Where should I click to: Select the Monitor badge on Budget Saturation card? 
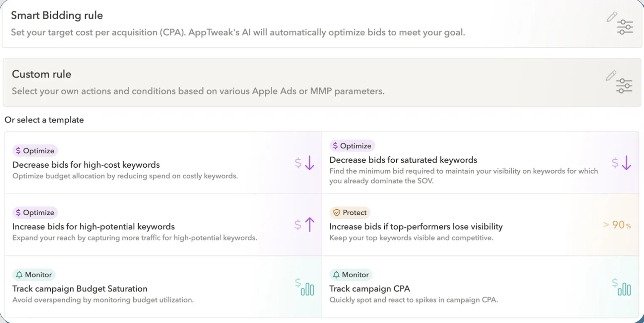34,274
